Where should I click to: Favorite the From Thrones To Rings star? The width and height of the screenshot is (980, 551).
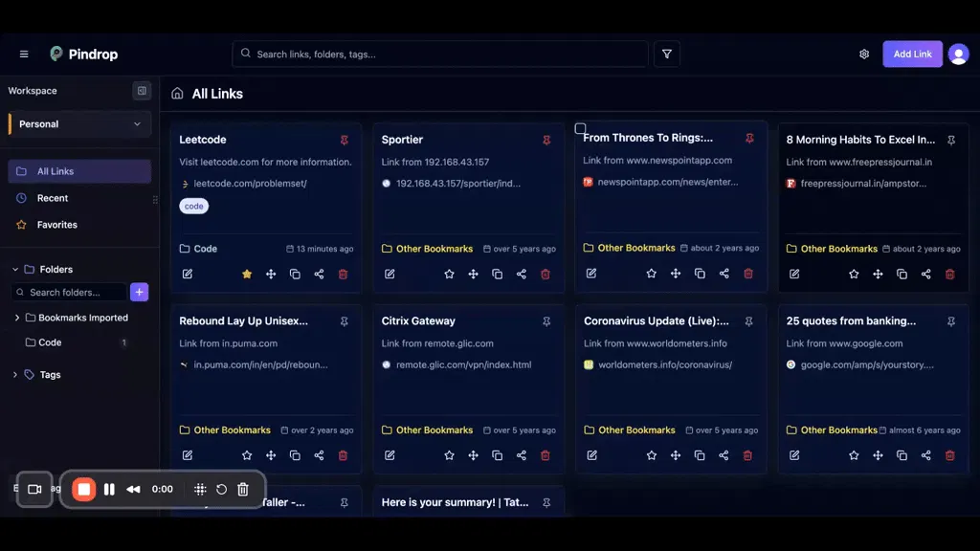pos(651,274)
